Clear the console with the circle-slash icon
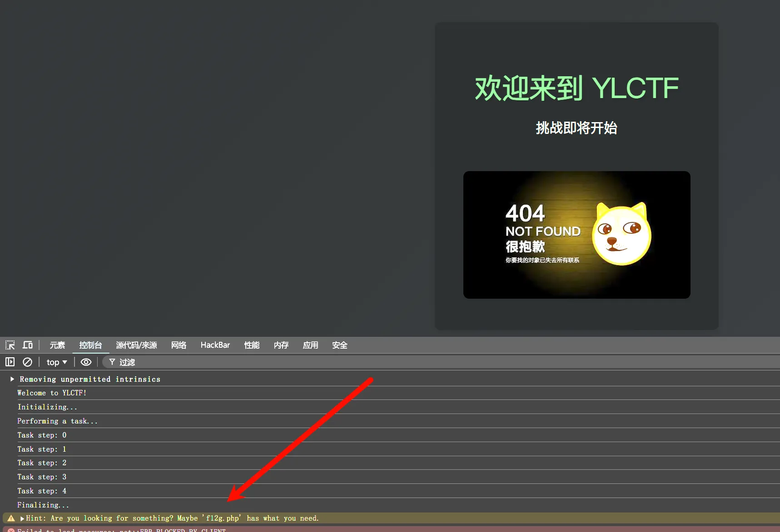Image resolution: width=780 pixels, height=532 pixels. pyautogui.click(x=27, y=362)
